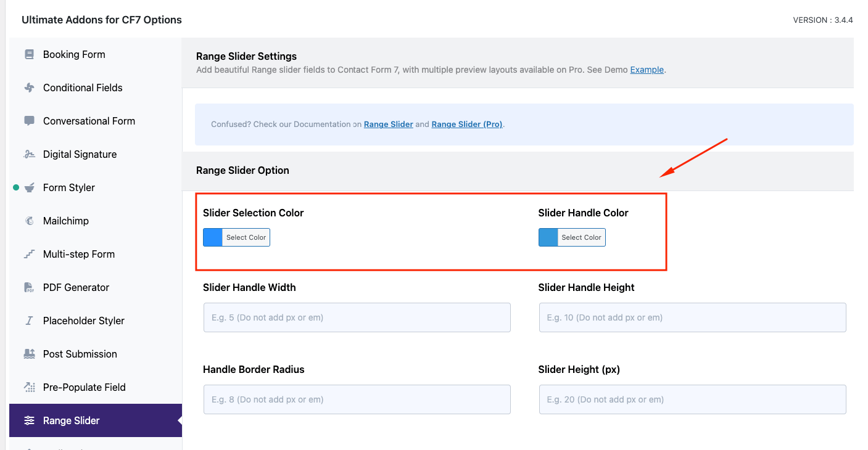Click Select Color for Slider Selection Color
This screenshot has width=868, height=450.
click(246, 237)
